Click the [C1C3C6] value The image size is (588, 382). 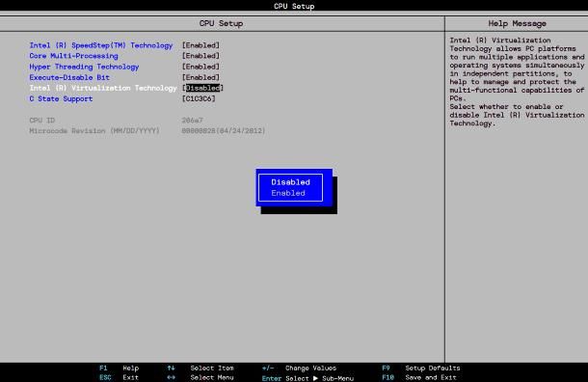click(199, 98)
